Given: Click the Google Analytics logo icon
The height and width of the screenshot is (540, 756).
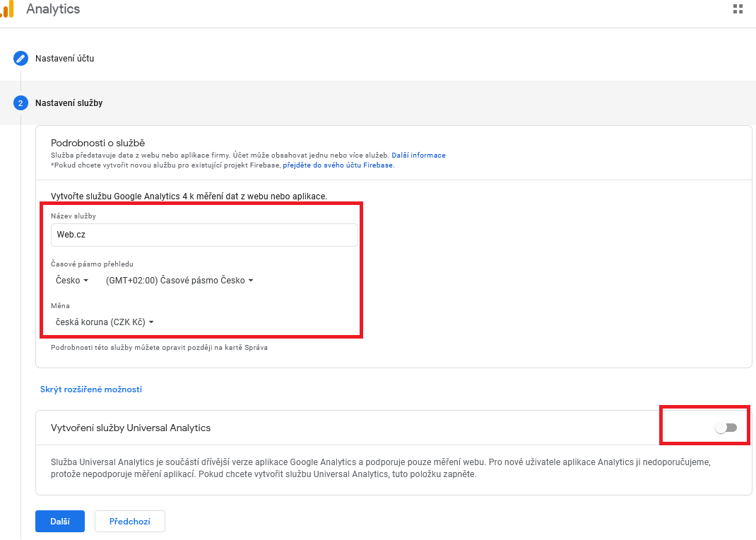Looking at the screenshot, I should click(7, 9).
